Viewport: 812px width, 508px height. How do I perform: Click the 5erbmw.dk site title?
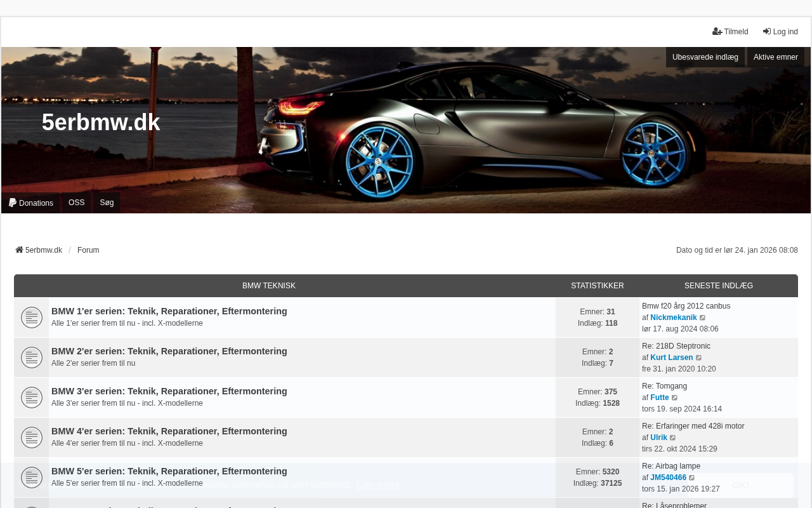[x=101, y=123]
